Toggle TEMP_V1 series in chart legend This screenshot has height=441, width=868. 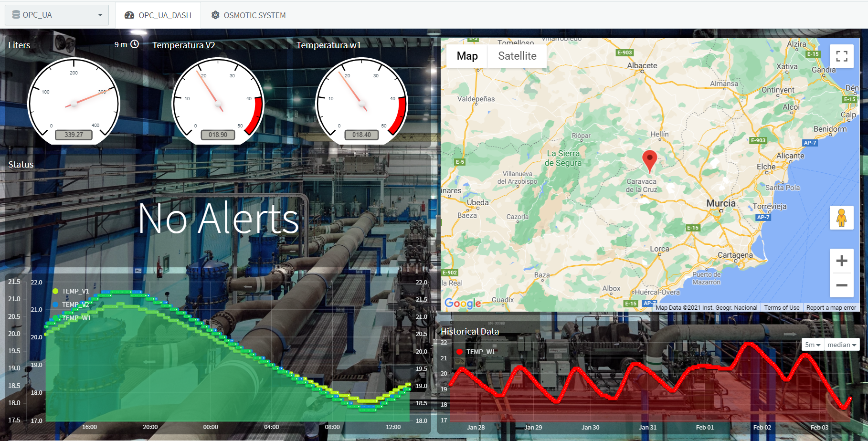coord(71,291)
